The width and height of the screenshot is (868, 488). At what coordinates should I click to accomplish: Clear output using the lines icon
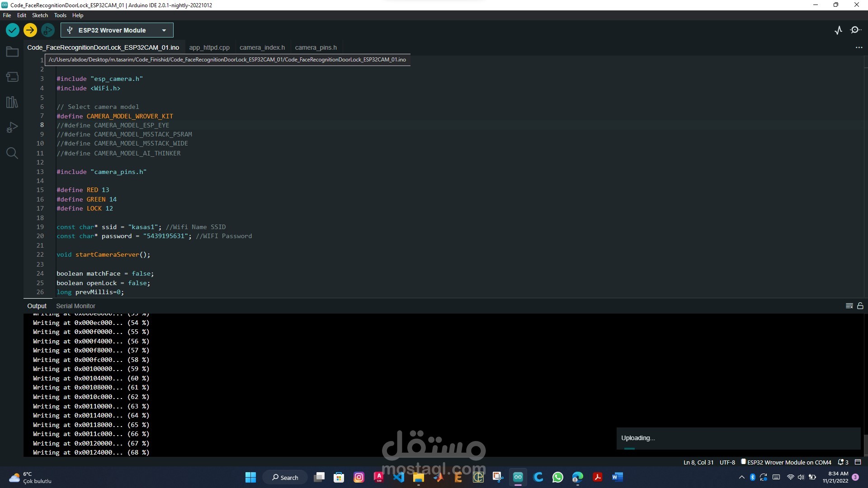849,306
